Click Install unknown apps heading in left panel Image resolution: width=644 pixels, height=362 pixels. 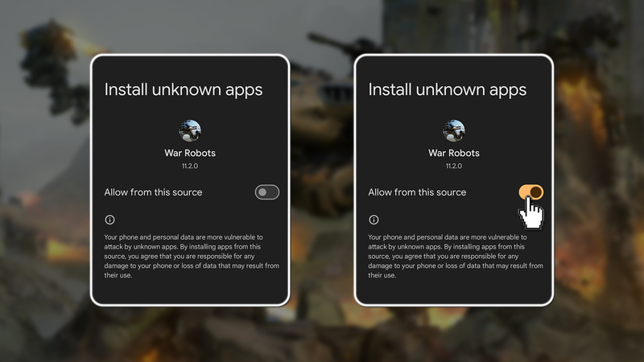coord(184,90)
